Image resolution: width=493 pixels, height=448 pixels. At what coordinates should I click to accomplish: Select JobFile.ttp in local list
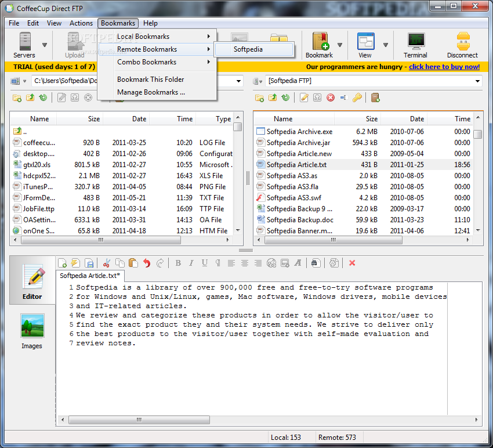(x=122, y=208)
